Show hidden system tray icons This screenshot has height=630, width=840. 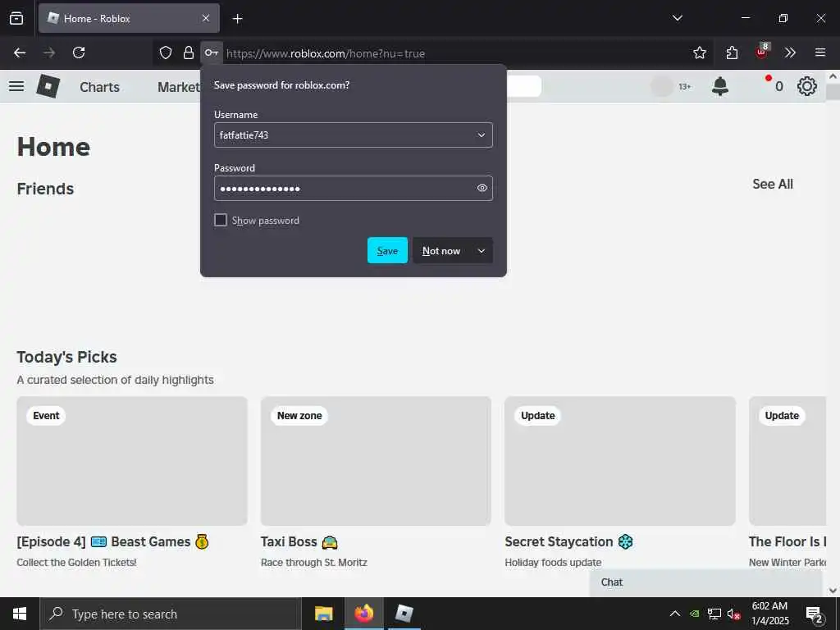tap(675, 614)
